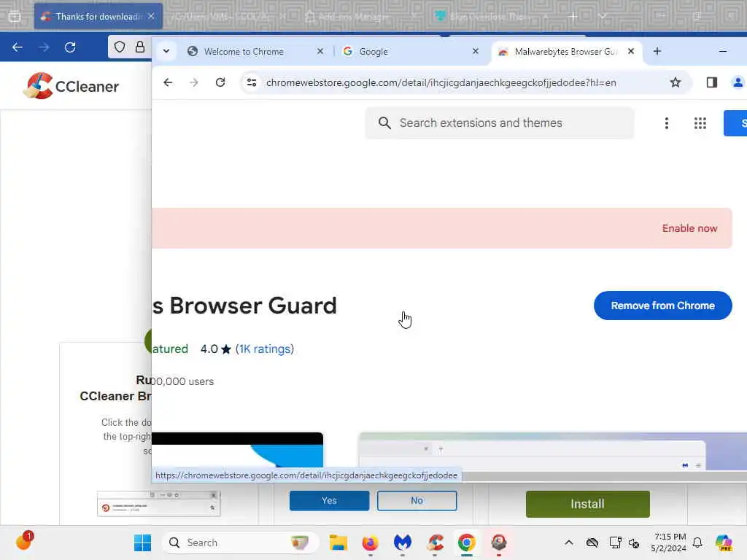Viewport: 747px width, 560px height.
Task: Expand Chrome tab search dropdown arrow
Action: [166, 51]
